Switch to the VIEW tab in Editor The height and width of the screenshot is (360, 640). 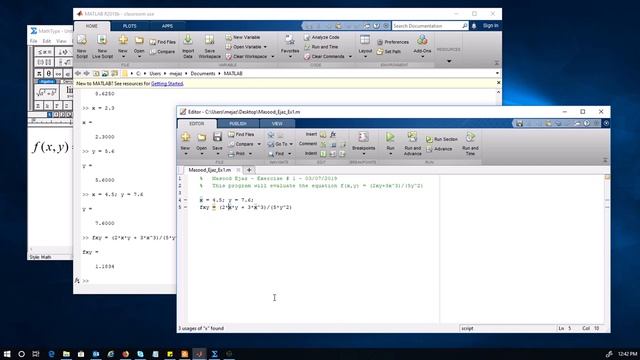(277, 124)
